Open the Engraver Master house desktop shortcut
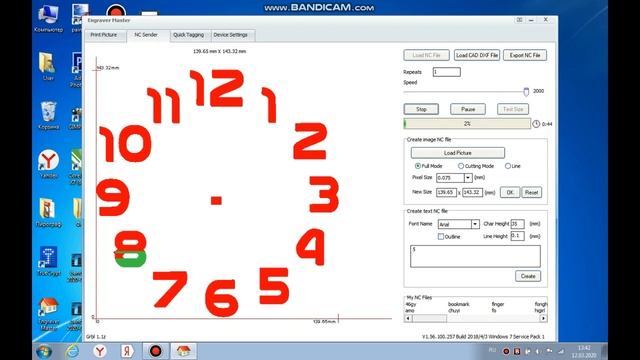The height and width of the screenshot is (360, 640). tap(48, 313)
